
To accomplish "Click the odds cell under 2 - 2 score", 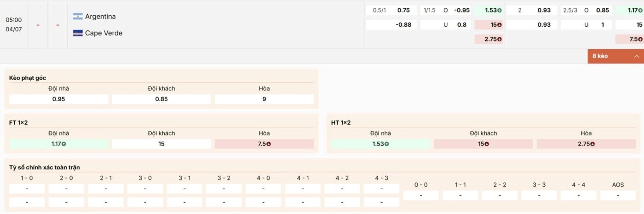I will pos(500,196).
